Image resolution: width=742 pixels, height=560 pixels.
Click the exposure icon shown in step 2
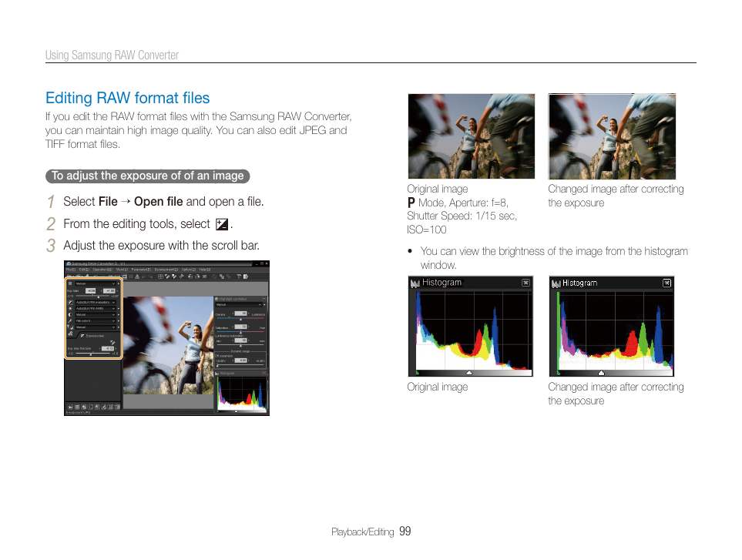(x=221, y=224)
